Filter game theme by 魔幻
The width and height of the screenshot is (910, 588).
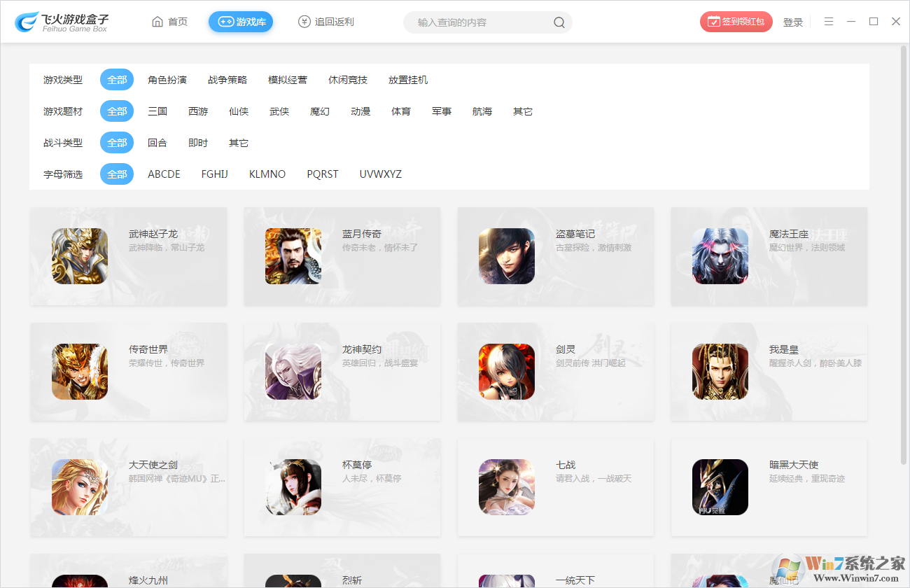click(x=320, y=111)
